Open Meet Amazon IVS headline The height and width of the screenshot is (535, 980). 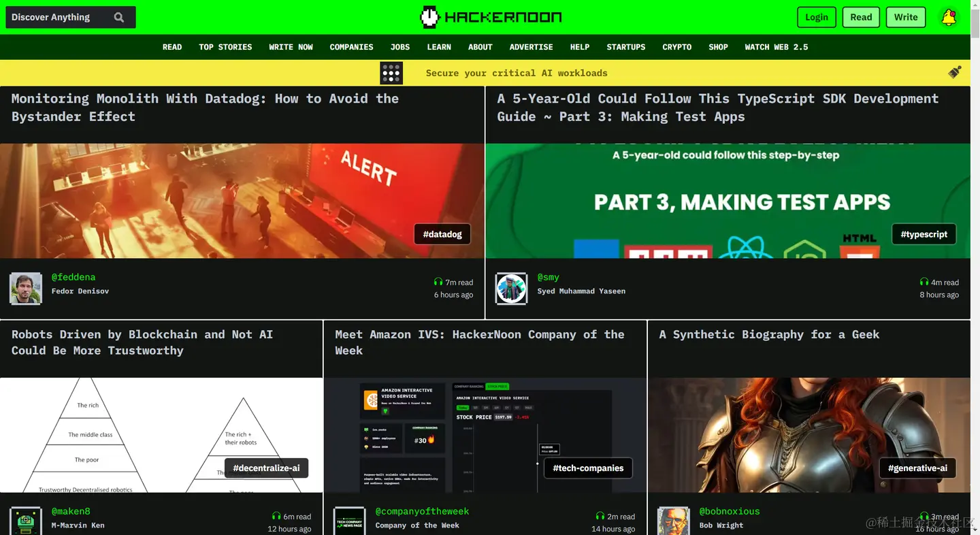coord(480,342)
